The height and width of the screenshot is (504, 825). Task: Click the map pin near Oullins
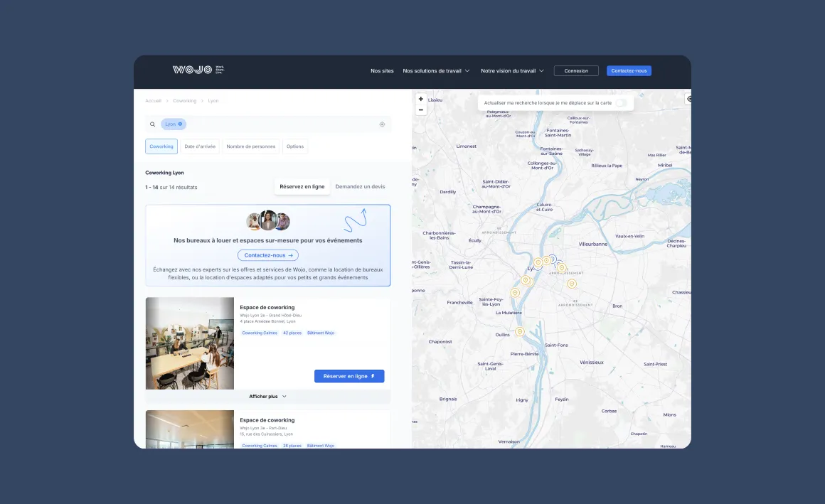(x=520, y=331)
